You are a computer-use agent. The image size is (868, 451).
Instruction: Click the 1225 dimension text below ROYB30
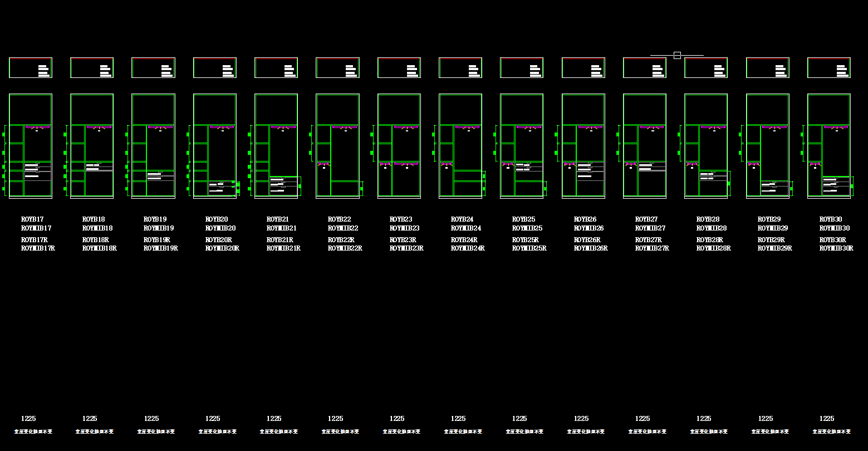click(x=827, y=419)
